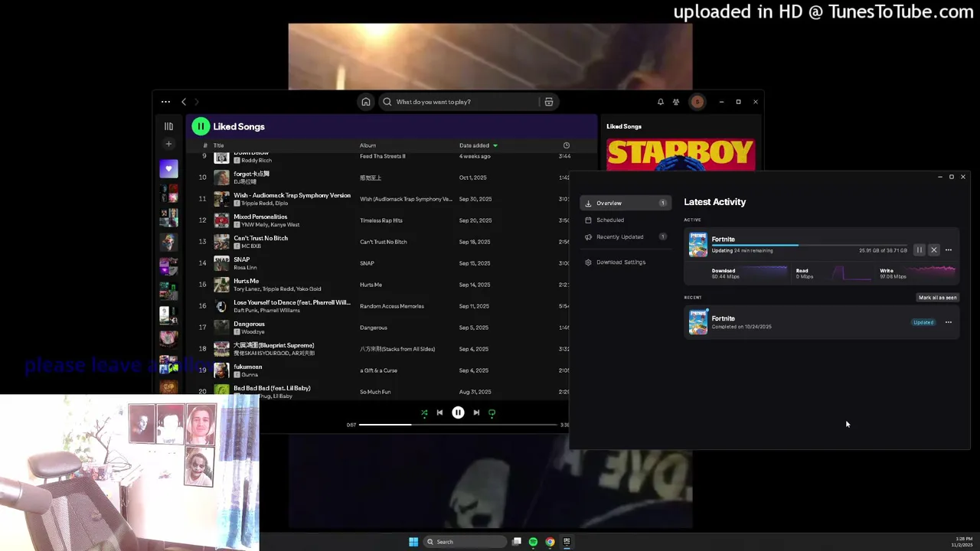Click the Spotify taskbar icon
The width and height of the screenshot is (980, 551).
(x=533, y=542)
